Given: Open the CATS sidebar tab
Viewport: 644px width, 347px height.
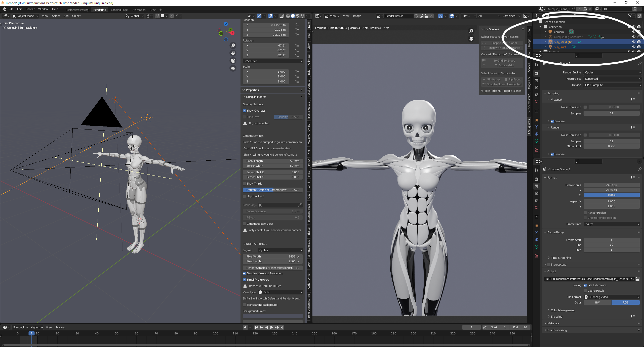Looking at the screenshot, I should tap(309, 185).
